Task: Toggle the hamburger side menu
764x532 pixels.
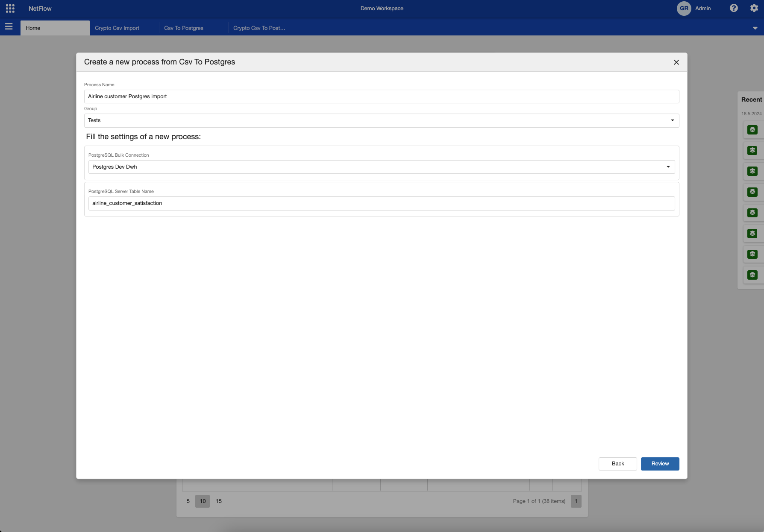Action: (9, 27)
